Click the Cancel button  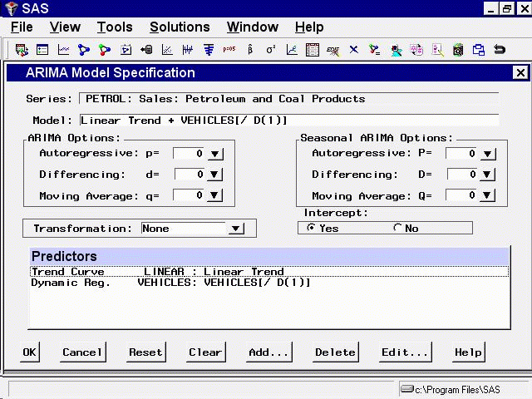[83, 352]
